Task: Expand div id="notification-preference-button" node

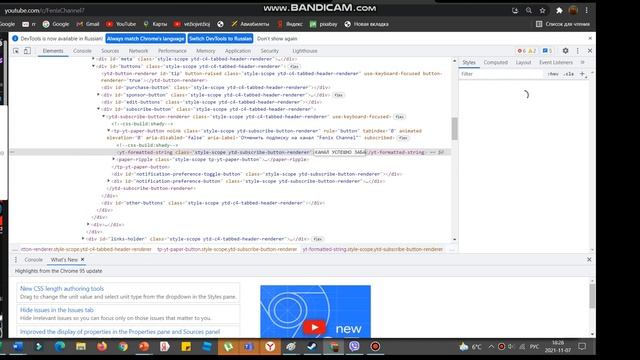Action: (109, 181)
